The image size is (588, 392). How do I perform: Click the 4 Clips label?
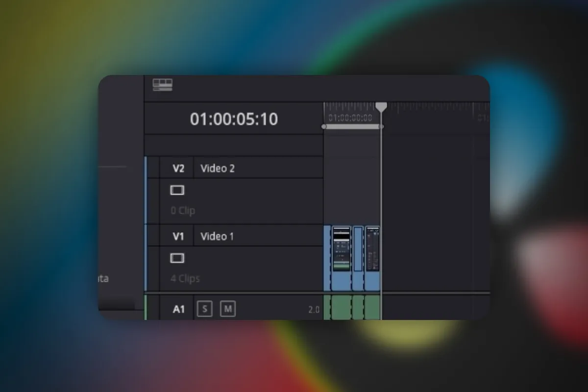pyautogui.click(x=185, y=278)
